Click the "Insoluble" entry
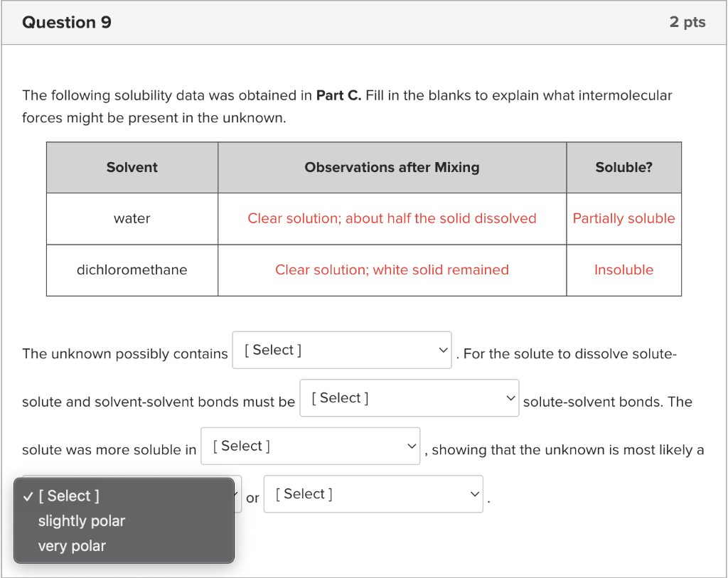 point(623,270)
